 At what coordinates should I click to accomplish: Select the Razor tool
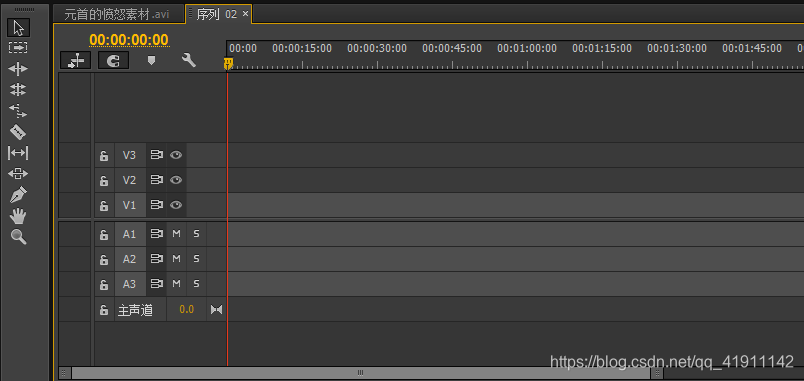tap(18, 132)
